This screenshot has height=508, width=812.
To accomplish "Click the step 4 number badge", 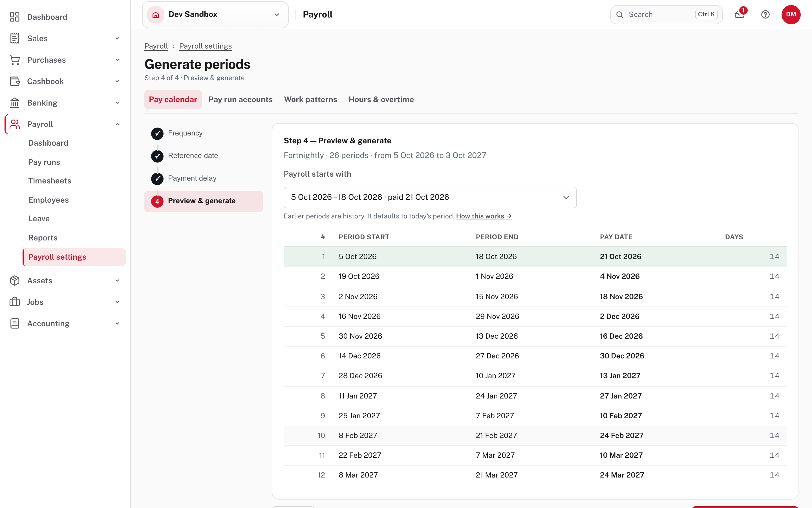I will [x=157, y=201].
